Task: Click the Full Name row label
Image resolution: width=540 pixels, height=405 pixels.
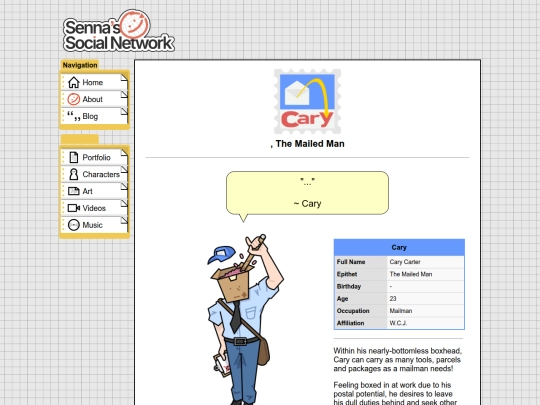Action: (351, 262)
